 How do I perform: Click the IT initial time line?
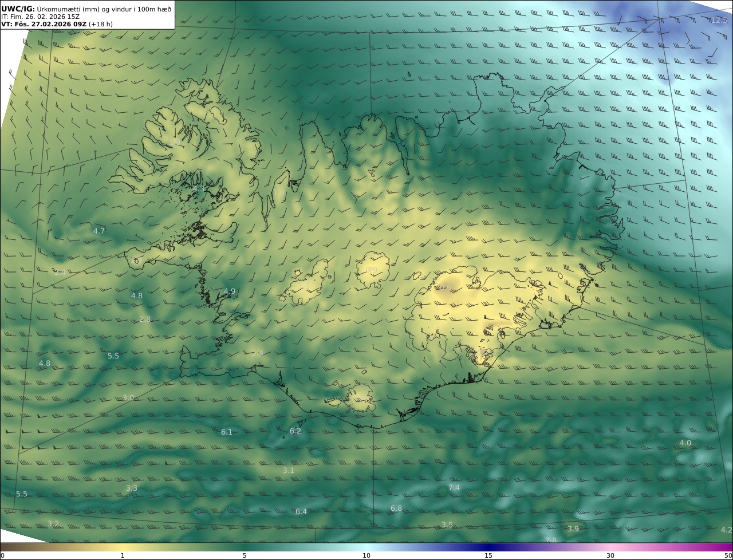pyautogui.click(x=40, y=17)
